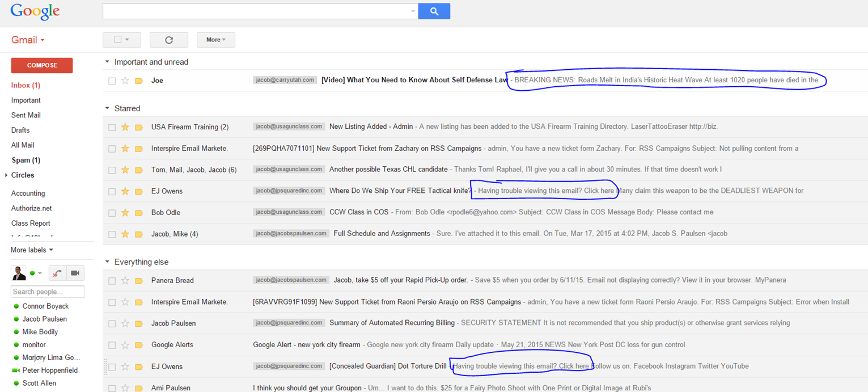Unstar the USA Firearm Training email
Image resolution: width=868 pixels, height=392 pixels.
(x=125, y=127)
